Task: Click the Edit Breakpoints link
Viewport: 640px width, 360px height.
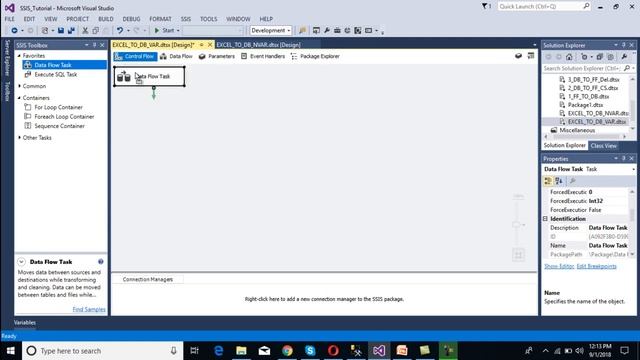Action: (x=596, y=266)
